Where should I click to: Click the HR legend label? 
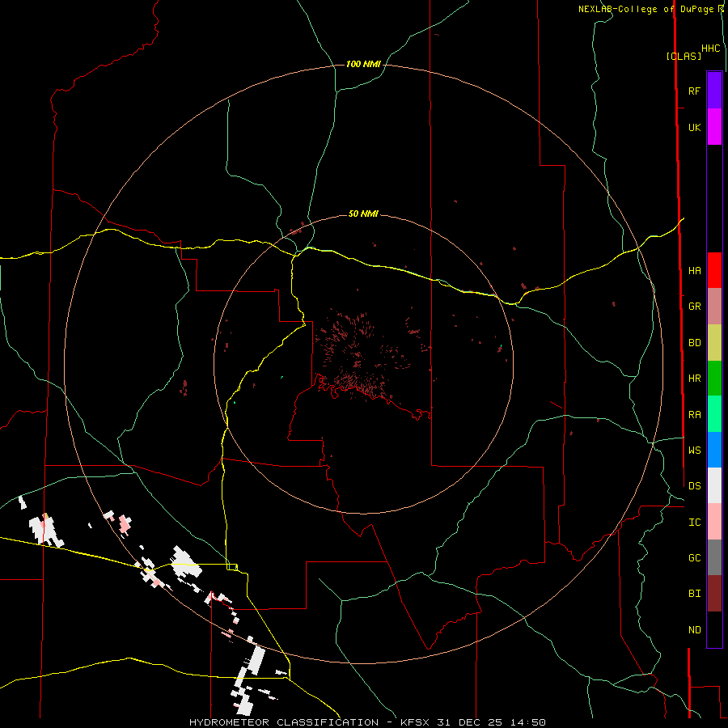point(695,379)
